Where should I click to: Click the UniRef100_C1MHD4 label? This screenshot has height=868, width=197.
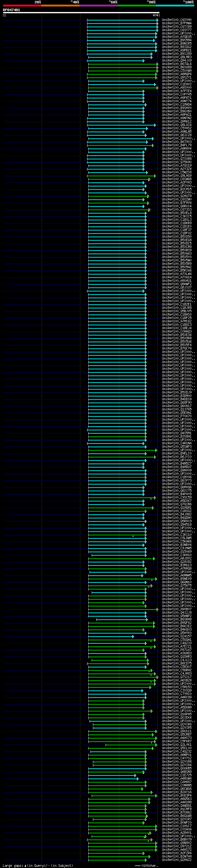[177, 104]
